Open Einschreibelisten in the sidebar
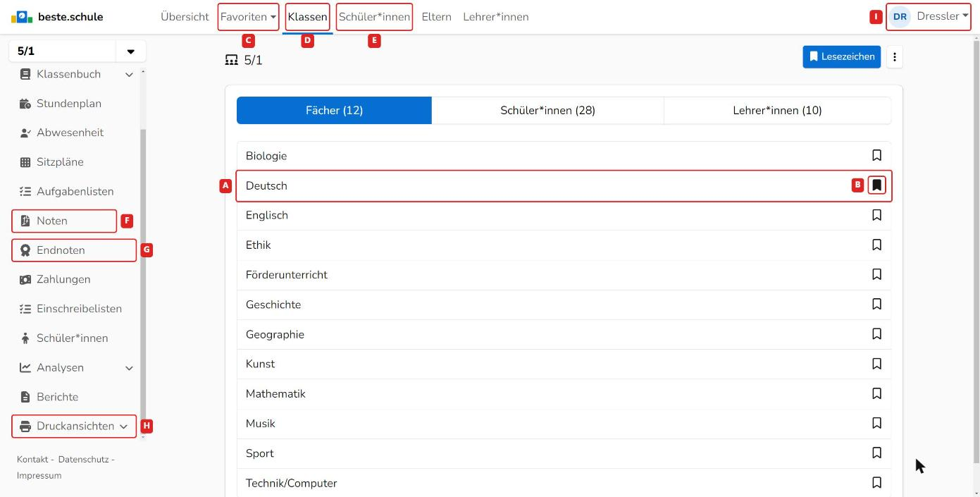The height and width of the screenshot is (497, 980). (79, 309)
